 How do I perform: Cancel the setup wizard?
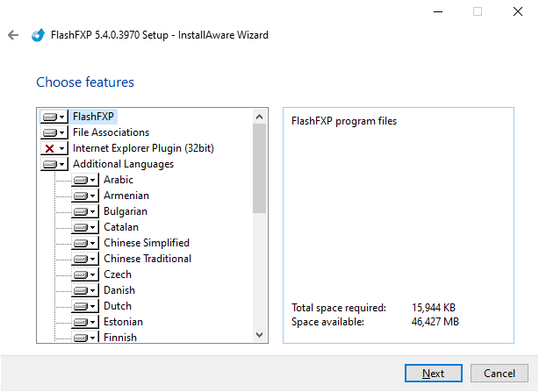click(x=499, y=373)
